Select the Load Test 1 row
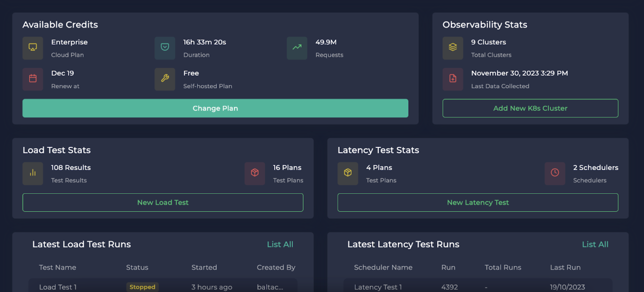The image size is (644, 292). [x=58, y=287]
